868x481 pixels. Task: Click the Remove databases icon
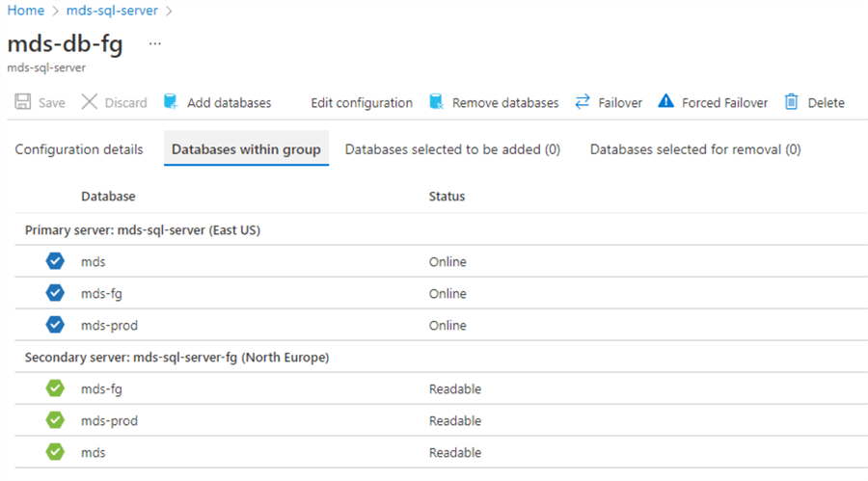pyautogui.click(x=436, y=102)
